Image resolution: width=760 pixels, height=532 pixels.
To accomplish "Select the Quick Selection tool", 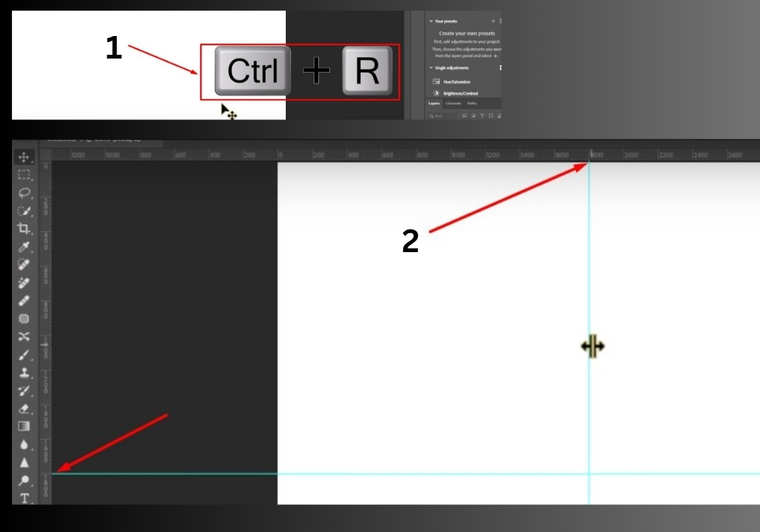I will point(24,211).
